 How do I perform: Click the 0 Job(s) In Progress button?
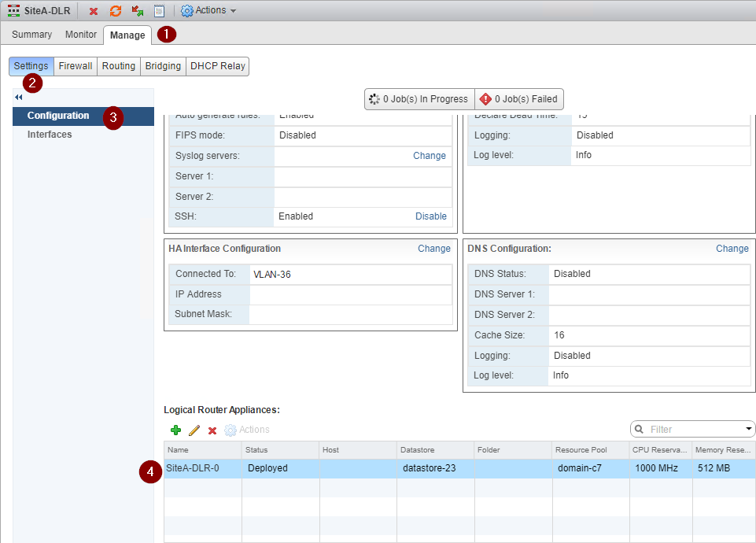pos(419,99)
